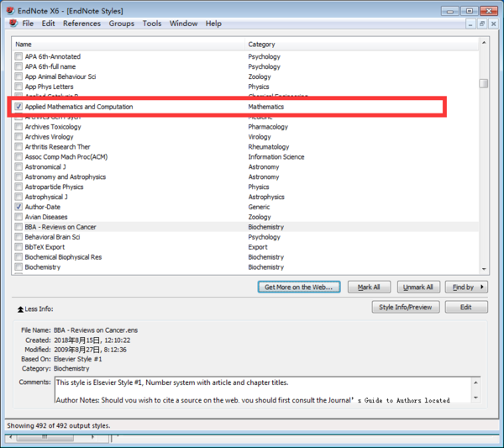Check the App Phys Letters checkbox
504x448 pixels.
click(x=18, y=87)
